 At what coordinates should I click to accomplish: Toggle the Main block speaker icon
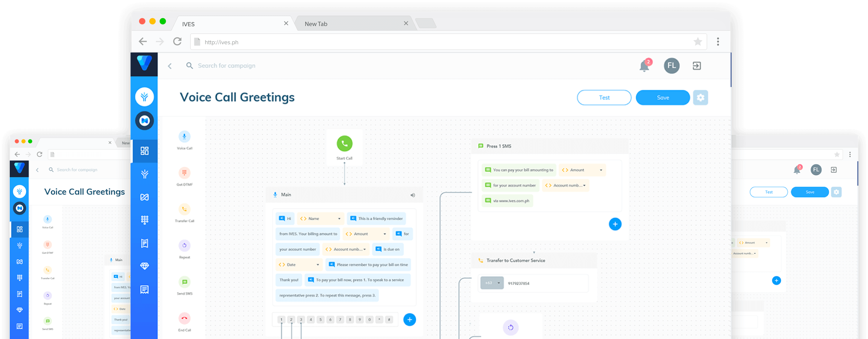413,195
